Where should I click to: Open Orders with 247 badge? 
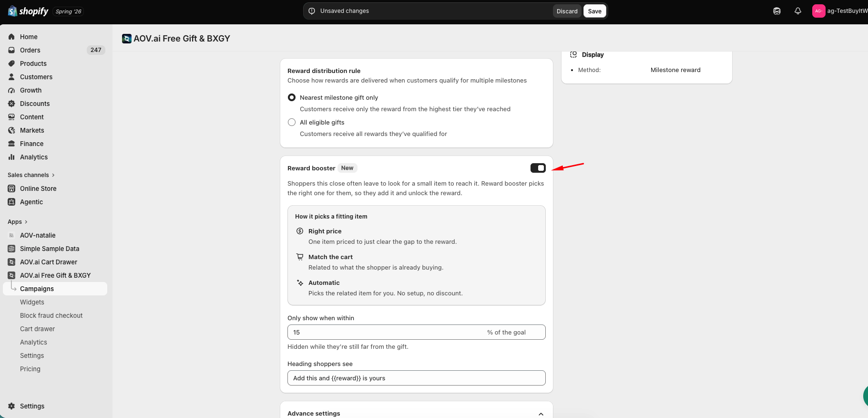[x=55, y=50]
